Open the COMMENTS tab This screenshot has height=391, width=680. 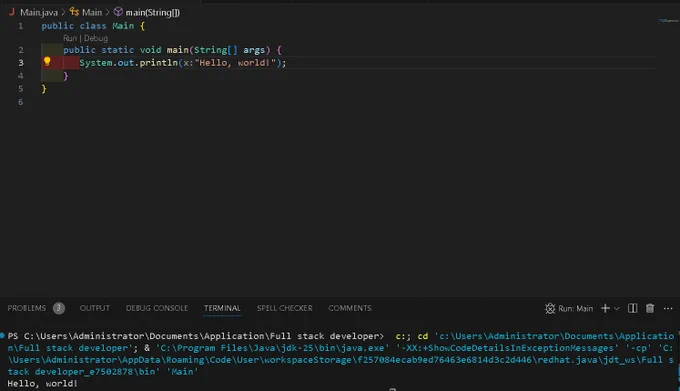coord(350,308)
